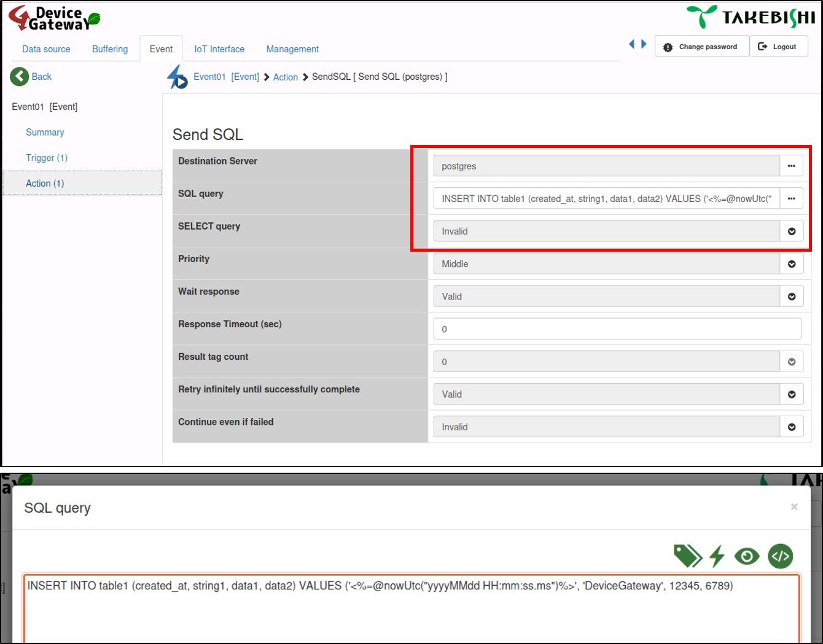The width and height of the screenshot is (823, 644).
Task: Open the Data source tab
Action: point(46,49)
